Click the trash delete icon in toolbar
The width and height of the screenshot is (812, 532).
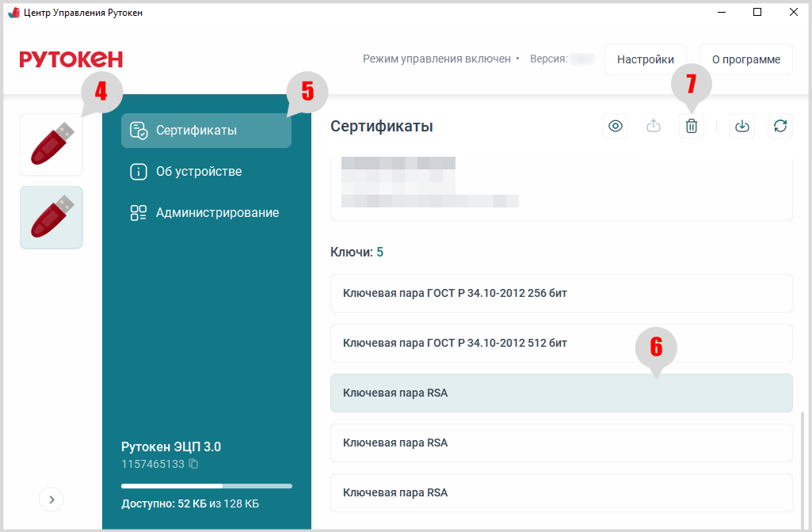692,127
